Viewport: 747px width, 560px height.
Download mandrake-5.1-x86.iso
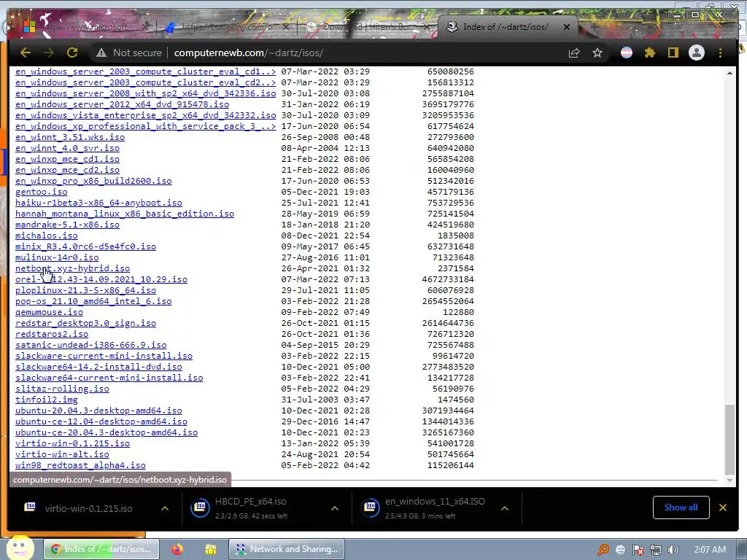click(67, 225)
